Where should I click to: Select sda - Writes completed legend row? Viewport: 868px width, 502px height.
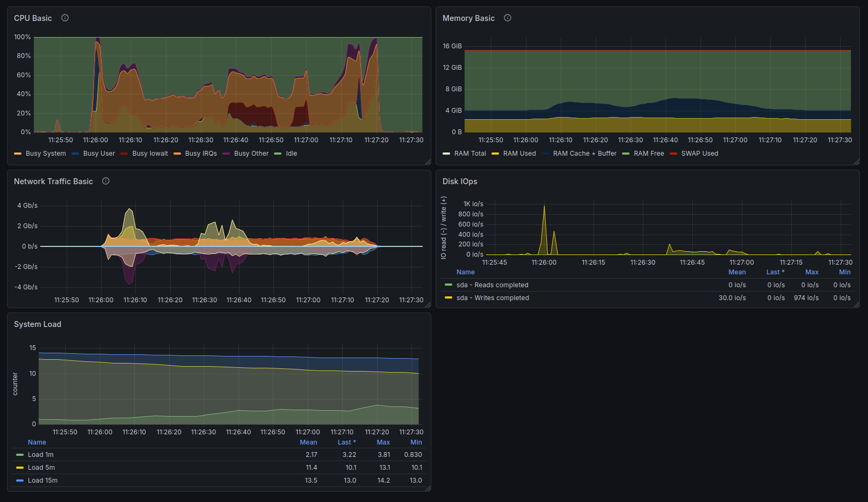493,298
